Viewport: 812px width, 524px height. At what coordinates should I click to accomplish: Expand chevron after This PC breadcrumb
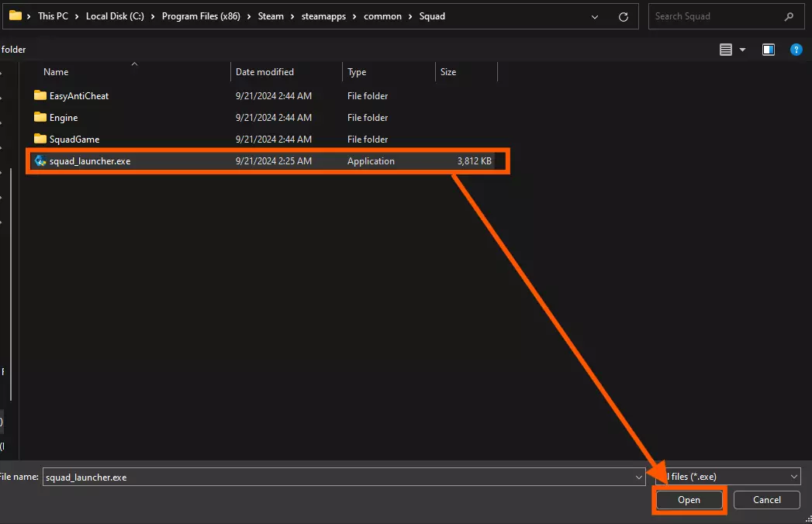pyautogui.click(x=77, y=16)
